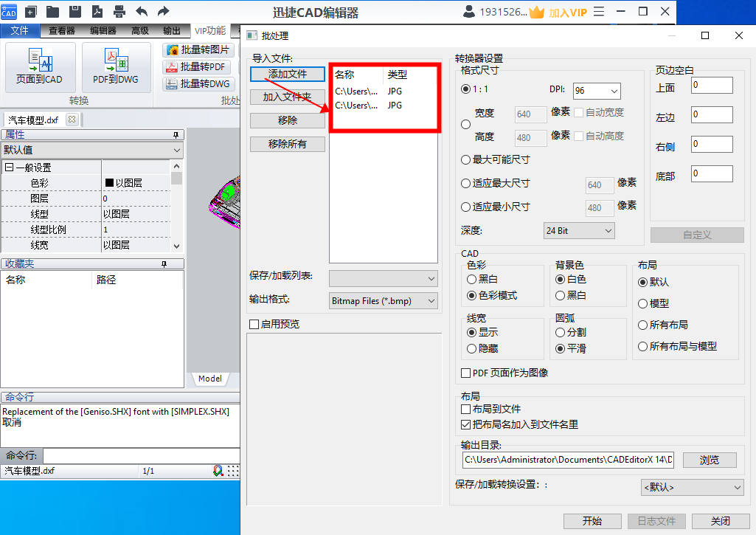The height and width of the screenshot is (535, 756).
Task: Click the 上面 margin input field
Action: click(x=712, y=86)
